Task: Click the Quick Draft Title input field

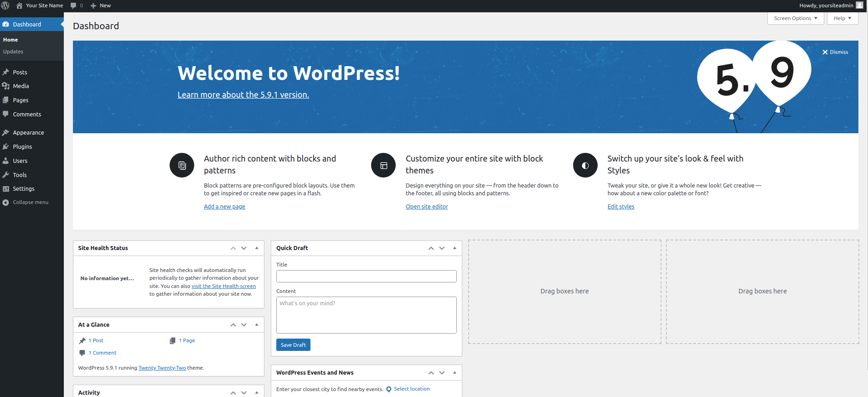Action: coord(367,276)
